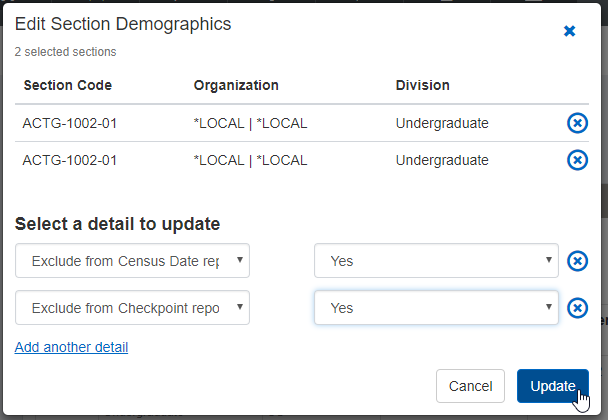Click the 2 selected sections subtitle text
The image size is (608, 420).
[65, 51]
